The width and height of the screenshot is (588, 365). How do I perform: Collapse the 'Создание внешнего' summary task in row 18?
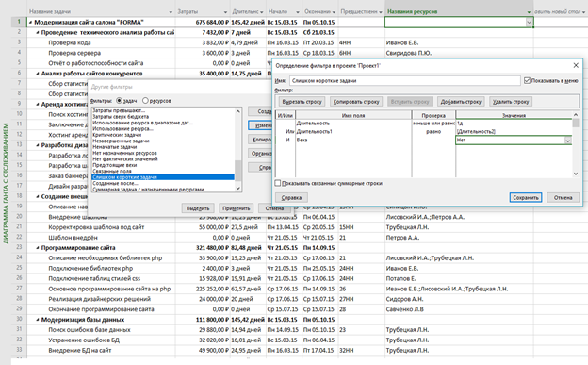point(38,197)
